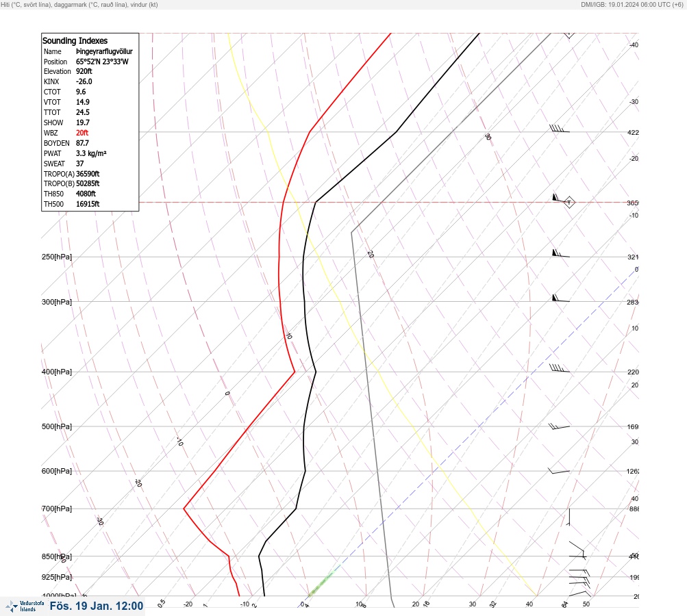Viewport: 687px width, 616px height.
Task: Select TROPO(B) value 50285ft
Action: click(x=88, y=183)
